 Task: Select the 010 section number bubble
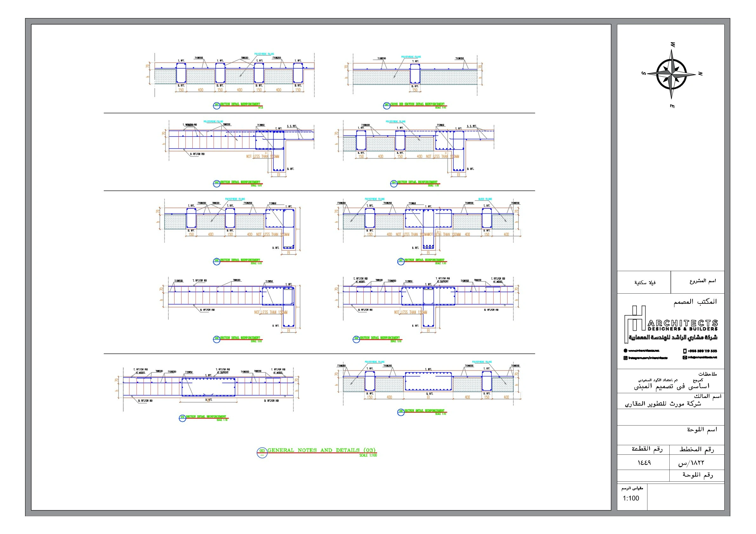[182, 418]
